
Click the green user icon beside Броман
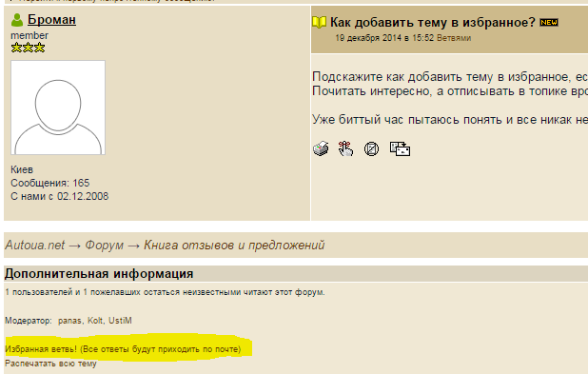(17, 20)
